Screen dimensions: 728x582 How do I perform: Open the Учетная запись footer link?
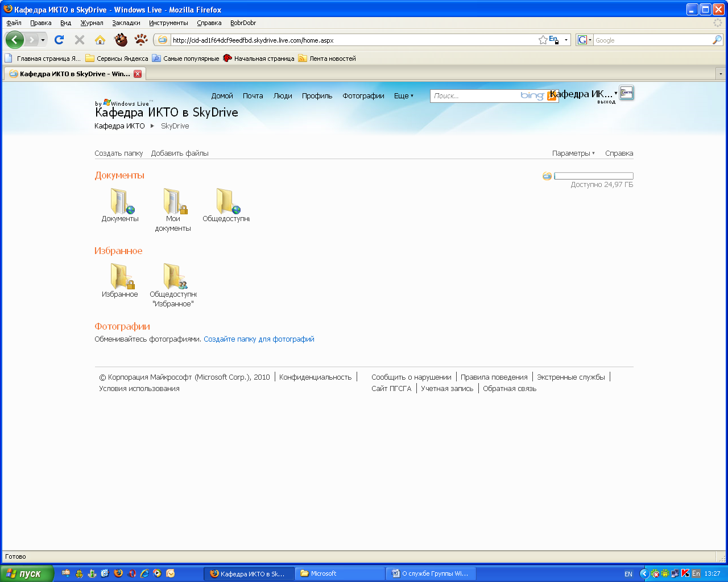coord(447,389)
